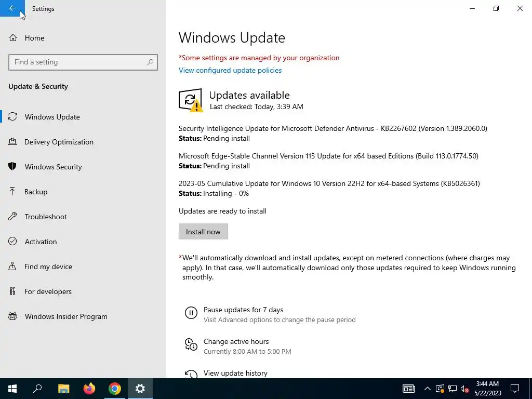The width and height of the screenshot is (532, 399).
Task: Open the Windows Start menu
Action: click(12, 389)
